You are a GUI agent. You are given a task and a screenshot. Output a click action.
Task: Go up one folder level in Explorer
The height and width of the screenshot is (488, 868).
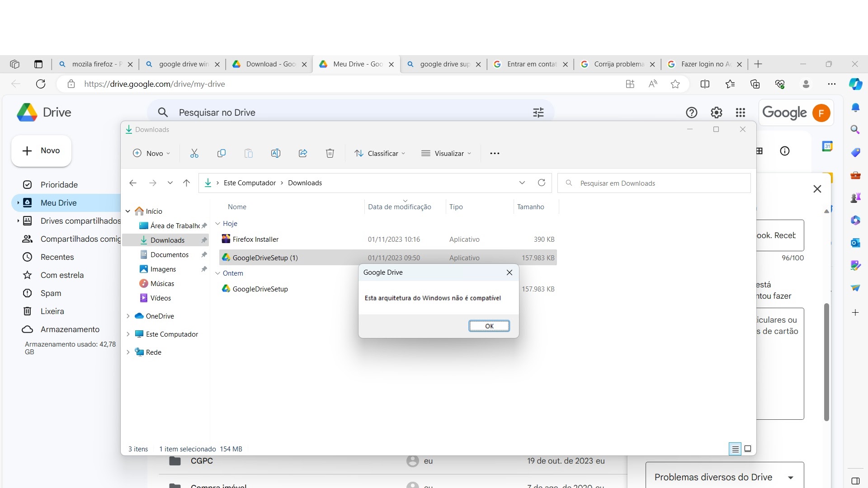[x=186, y=183]
